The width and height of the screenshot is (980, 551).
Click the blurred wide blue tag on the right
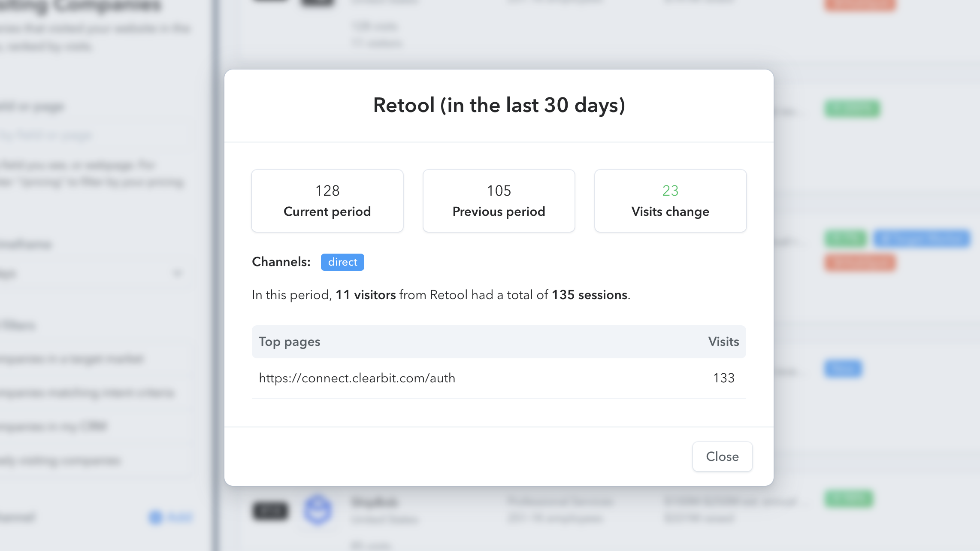922,239
